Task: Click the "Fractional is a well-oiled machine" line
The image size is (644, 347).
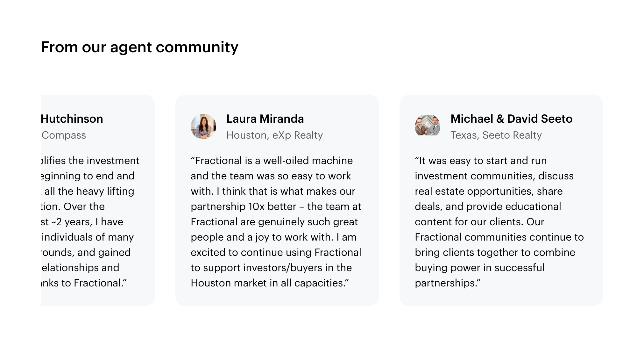Action: point(272,161)
